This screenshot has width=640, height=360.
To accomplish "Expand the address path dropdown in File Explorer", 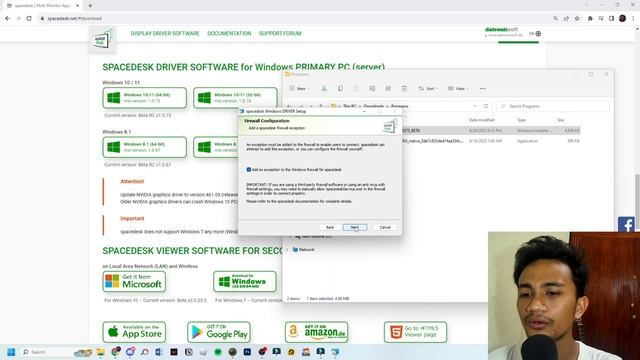I will coord(475,106).
